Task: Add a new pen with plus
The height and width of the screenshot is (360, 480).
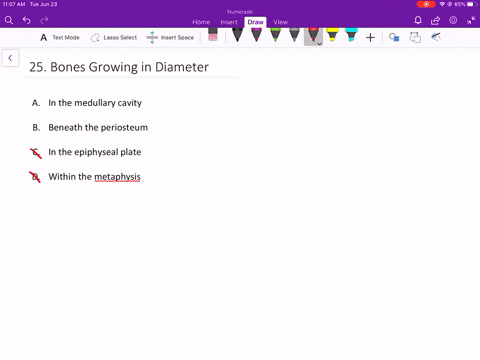Action: [370, 38]
